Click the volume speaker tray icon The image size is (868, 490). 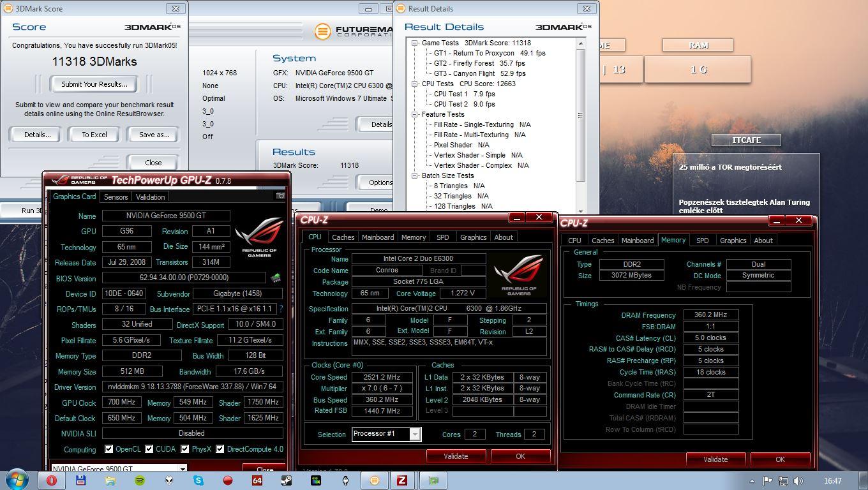pyautogui.click(x=798, y=481)
